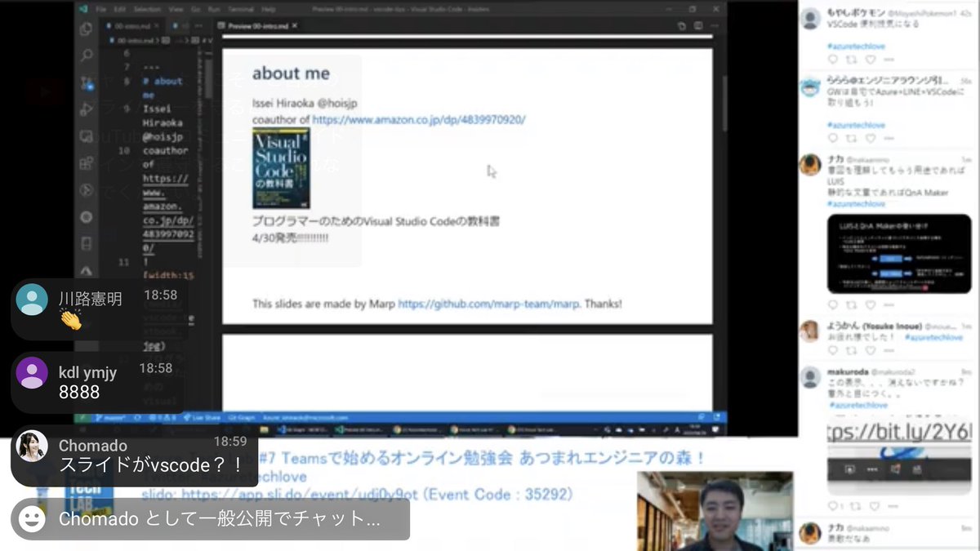Open options menu on Yosuke Inoue's tweet
This screenshot has width=980, height=551.
pyautogui.click(x=889, y=350)
